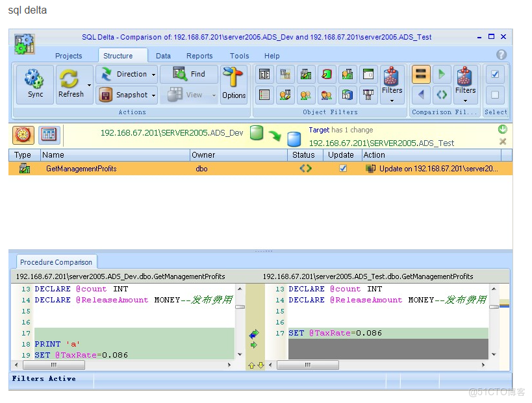This screenshot has width=532, height=403.
Task: Open the Options tool
Action: coord(233,84)
